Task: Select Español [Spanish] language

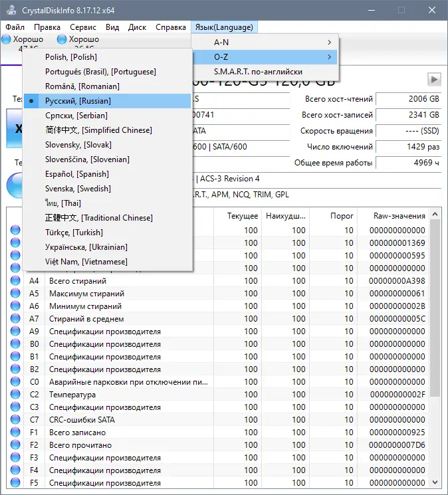Action: pos(107,174)
